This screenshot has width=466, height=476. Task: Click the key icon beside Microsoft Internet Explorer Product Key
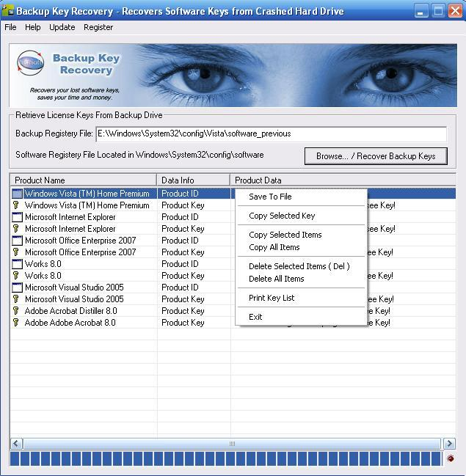click(x=16, y=229)
